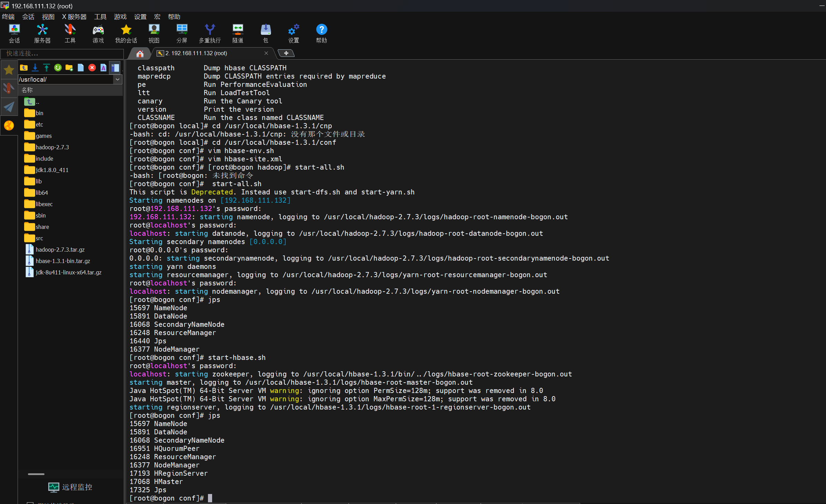Open the jdk1.8.0_411 folder in file tree
826x504 pixels.
(52, 170)
